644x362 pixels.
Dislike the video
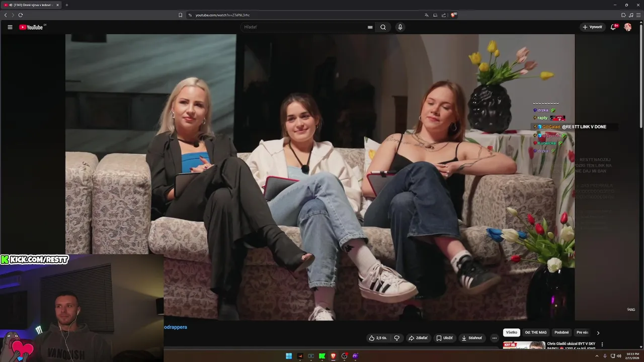[x=396, y=338]
